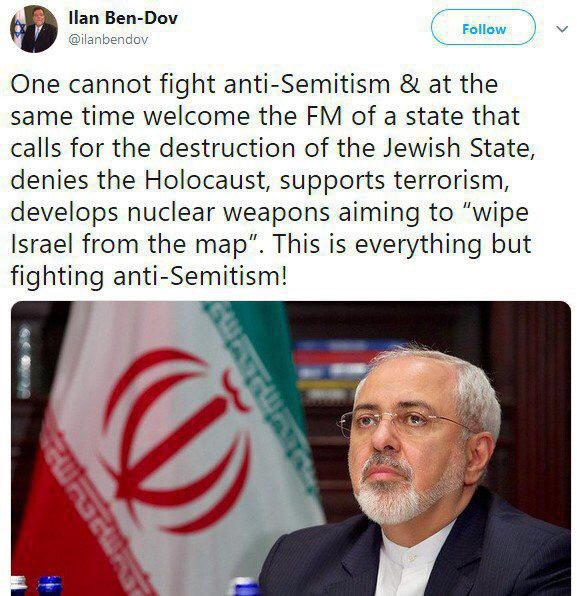Open the attached photo of the minister
Image resolution: width=577 pixels, height=596 pixels.
[x=291, y=449]
